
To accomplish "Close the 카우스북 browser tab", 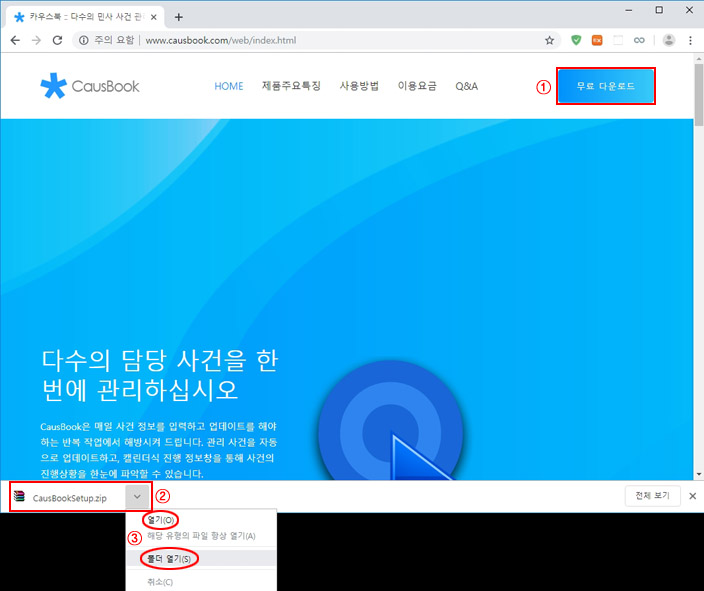I will tap(154, 17).
